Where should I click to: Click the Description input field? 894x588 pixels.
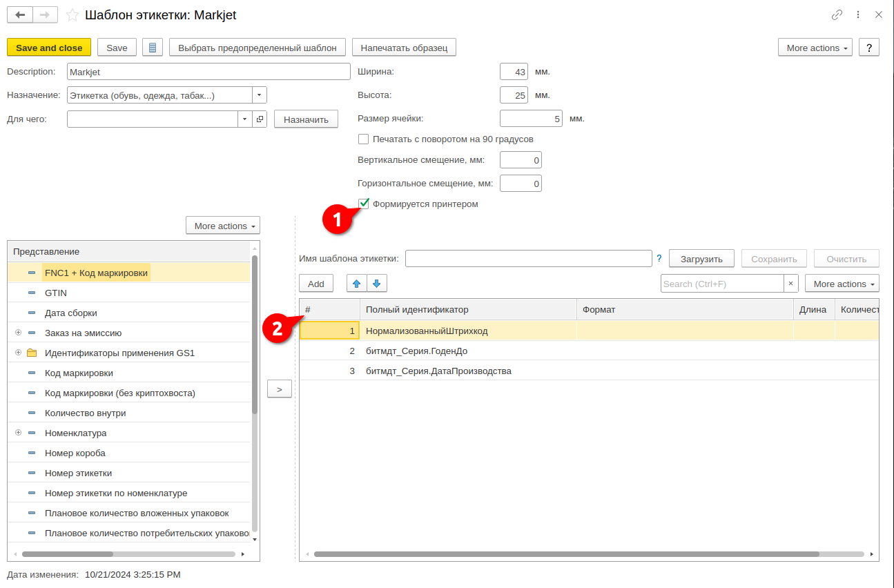pyautogui.click(x=209, y=71)
